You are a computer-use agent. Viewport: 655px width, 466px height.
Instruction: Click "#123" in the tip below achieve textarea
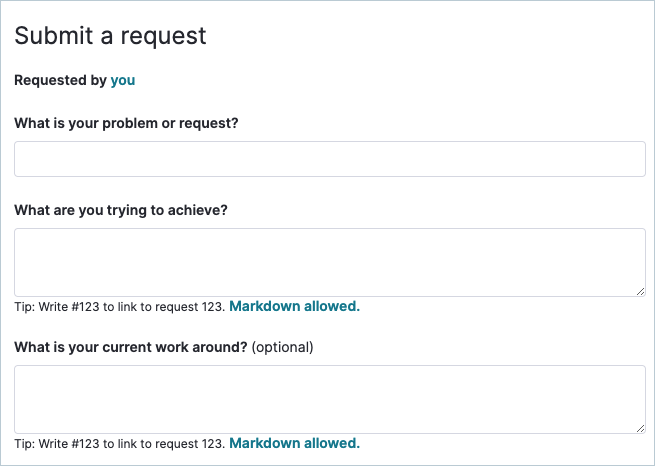84,307
